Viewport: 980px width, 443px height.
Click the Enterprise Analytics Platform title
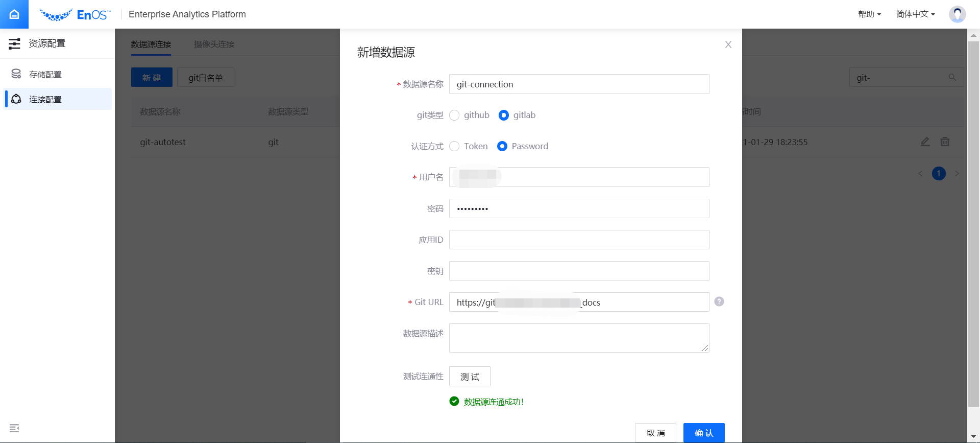(x=187, y=14)
